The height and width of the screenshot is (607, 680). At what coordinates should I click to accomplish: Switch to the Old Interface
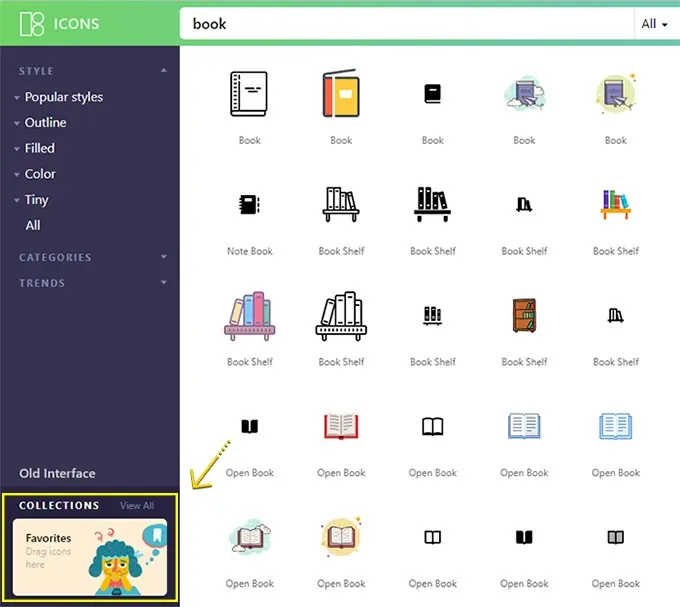coord(57,473)
